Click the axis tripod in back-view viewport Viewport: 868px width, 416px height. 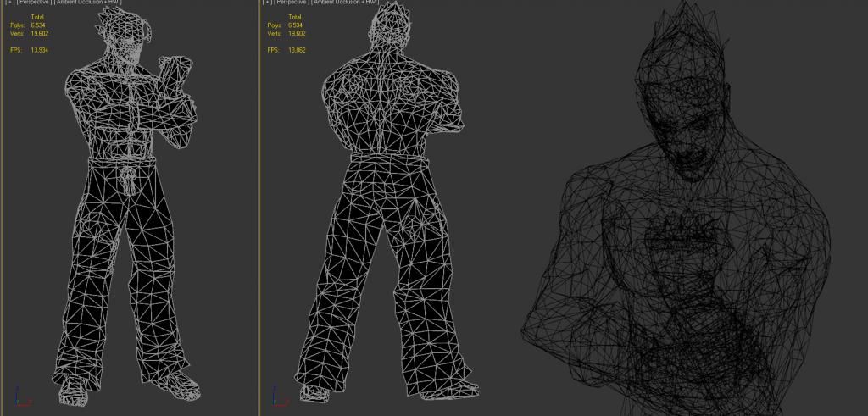click(280, 396)
